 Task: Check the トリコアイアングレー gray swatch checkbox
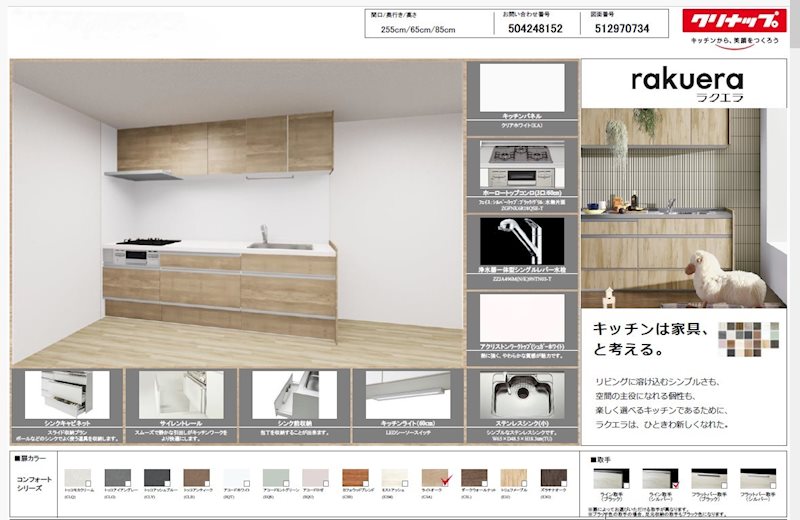pos(128,483)
